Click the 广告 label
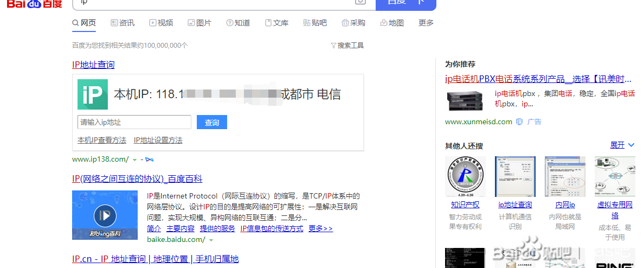The width and height of the screenshot is (644, 268). coord(534,122)
